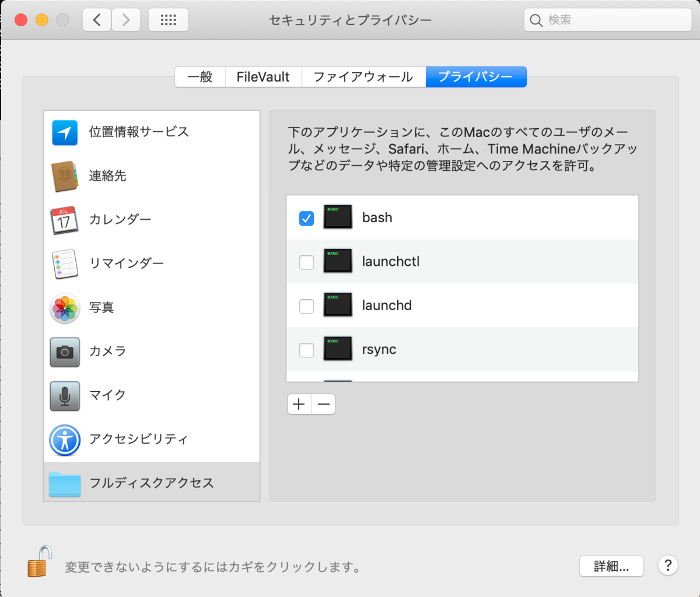The height and width of the screenshot is (597, 700).
Task: Select the launchctl name text
Action: tap(391, 261)
